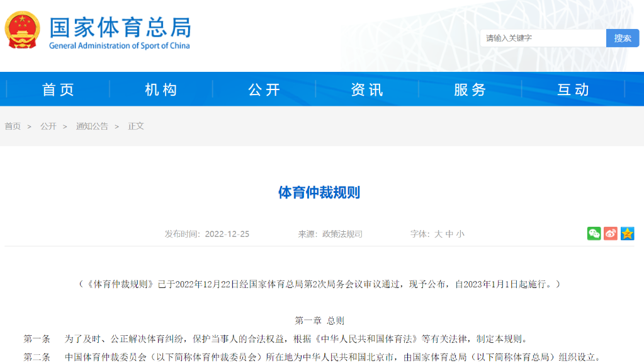Save the article to Qzone favorites

coord(626,233)
